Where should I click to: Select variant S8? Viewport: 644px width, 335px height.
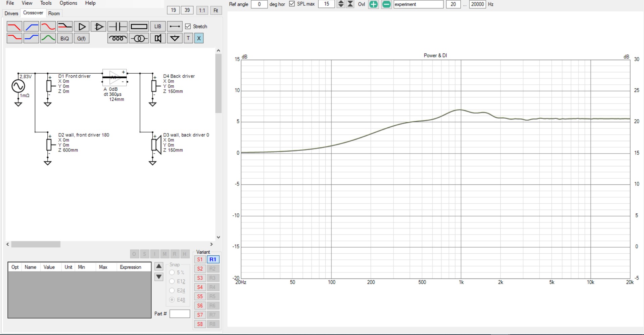[x=200, y=324]
